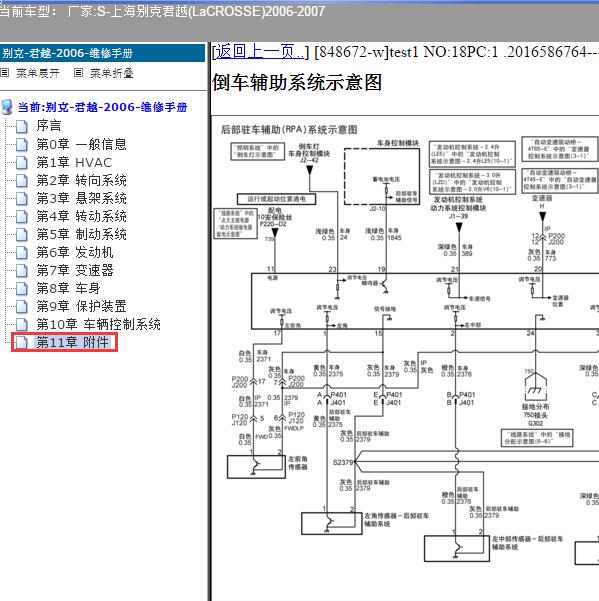Click the 左前角传感器 label in diagram
Image resolution: width=599 pixels, height=601 pixels.
pos(298,463)
